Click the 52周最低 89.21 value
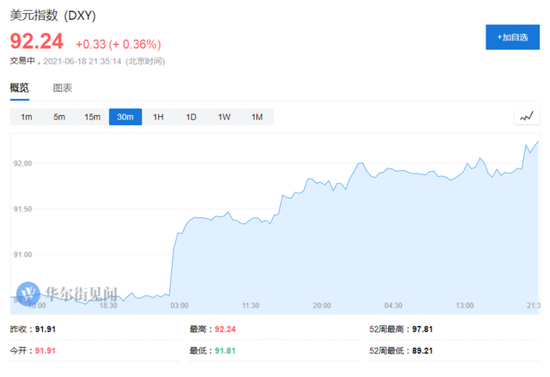Screen dimensions: 550x377 (422, 351)
